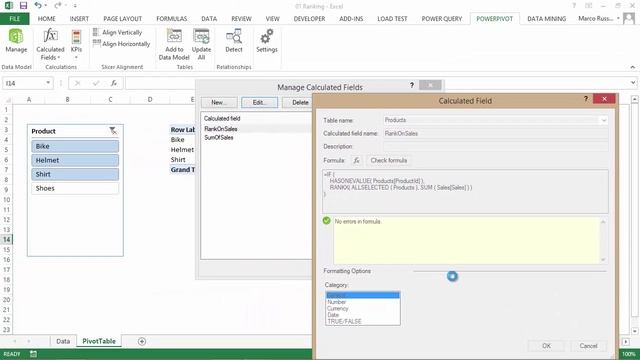Screen dimensions: 640x360
Task: Click the macro recording status bar icon
Action: tap(33, 354)
